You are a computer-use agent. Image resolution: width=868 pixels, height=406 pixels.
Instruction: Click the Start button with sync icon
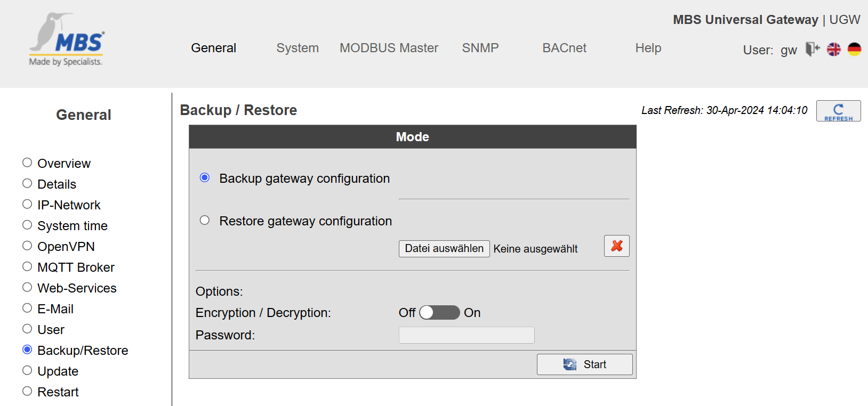click(x=584, y=364)
